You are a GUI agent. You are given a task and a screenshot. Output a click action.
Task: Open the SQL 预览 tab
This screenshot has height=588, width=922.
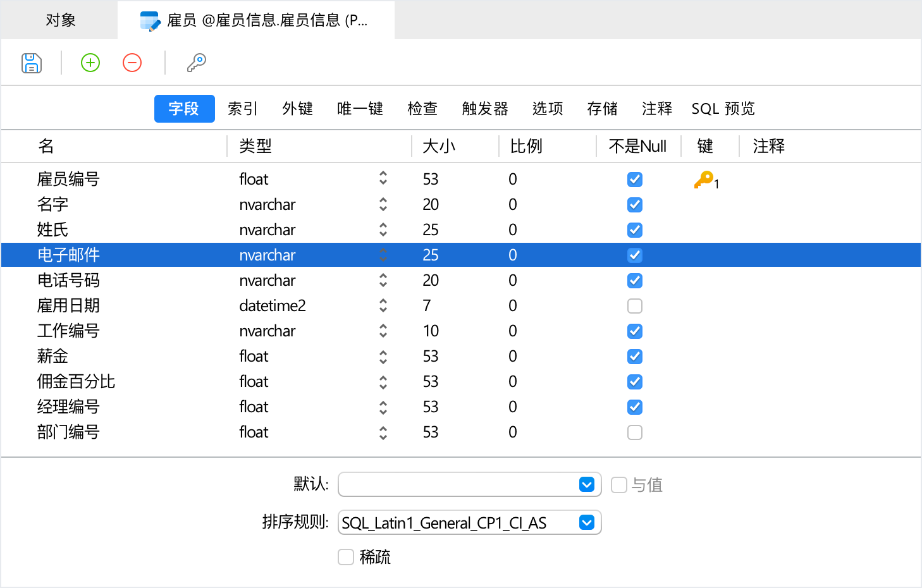click(x=723, y=108)
